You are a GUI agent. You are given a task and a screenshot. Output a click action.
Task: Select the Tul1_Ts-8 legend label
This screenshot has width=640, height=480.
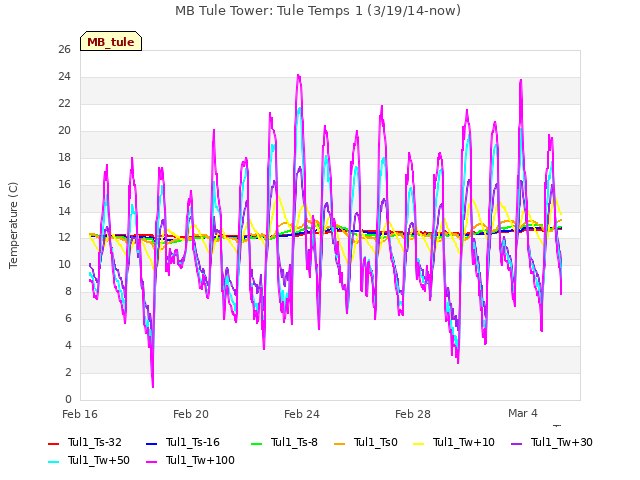294,442
